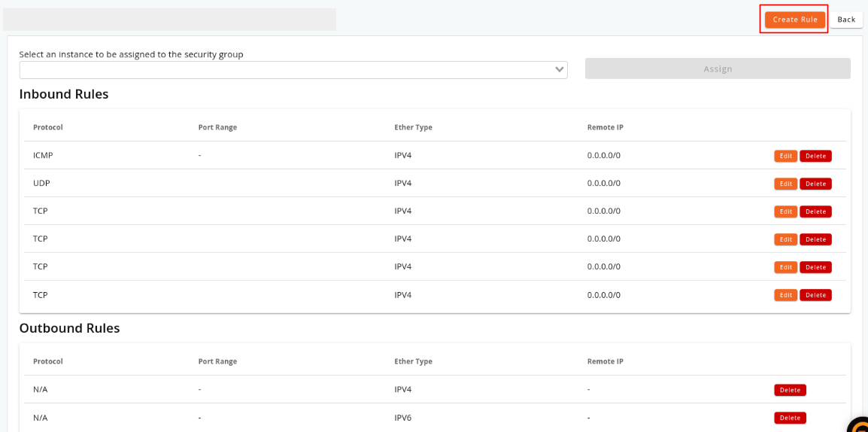Go back using the Back button
Viewport: 868px width, 432px height.
click(846, 20)
